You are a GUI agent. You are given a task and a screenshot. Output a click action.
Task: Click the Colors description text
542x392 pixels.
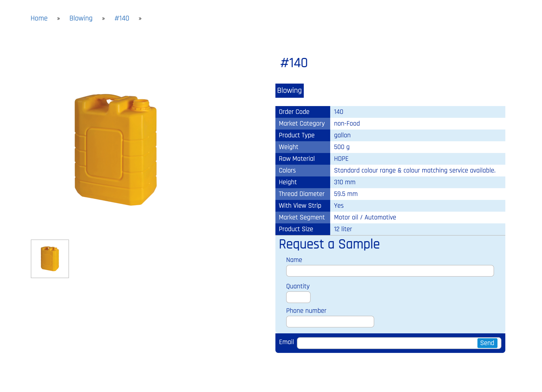click(415, 170)
